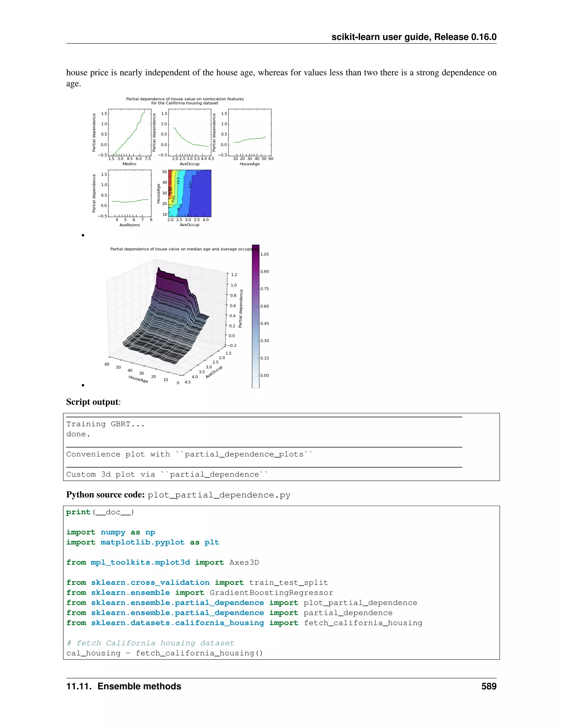Click the AveRooms partial dependence plot
Screen dimensions: 563x728
tap(130, 193)
